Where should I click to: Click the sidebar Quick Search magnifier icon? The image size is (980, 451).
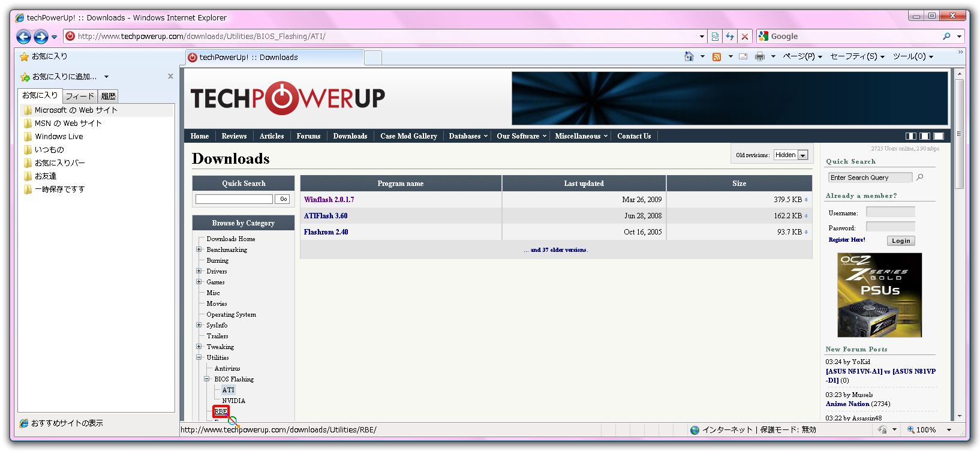(x=920, y=177)
